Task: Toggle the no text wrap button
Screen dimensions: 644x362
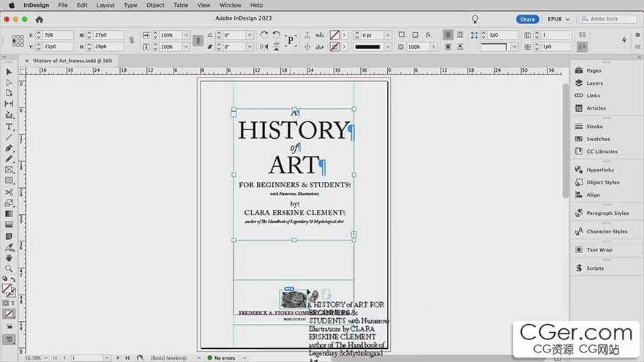Action: click(448, 35)
